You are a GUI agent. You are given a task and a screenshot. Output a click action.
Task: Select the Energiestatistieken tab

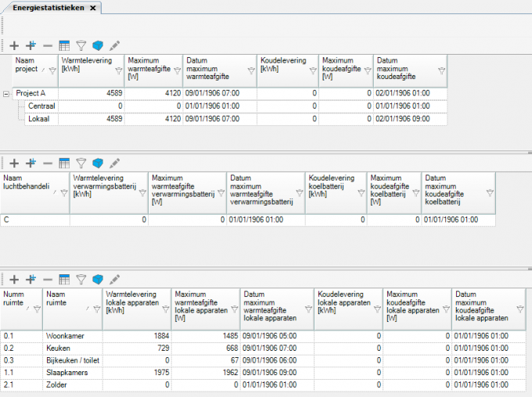click(x=48, y=7)
